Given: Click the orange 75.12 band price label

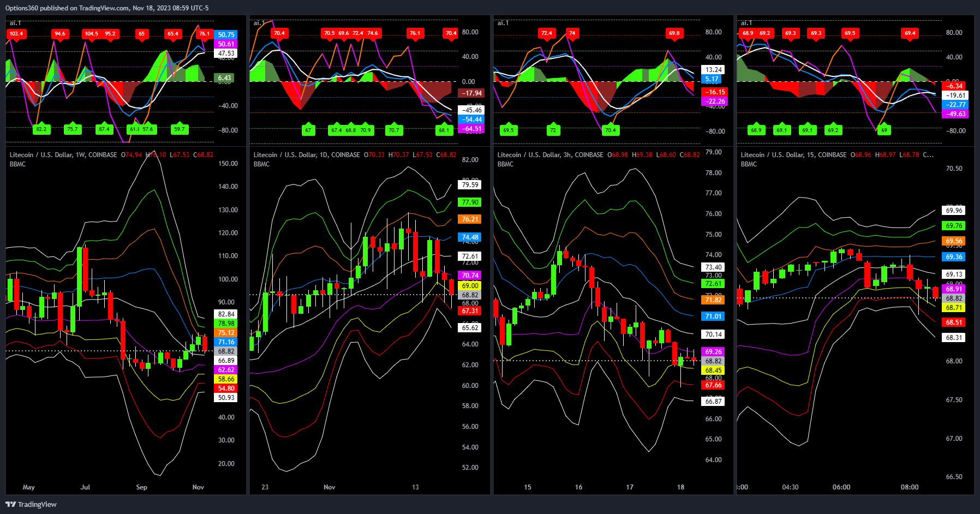Looking at the screenshot, I should point(226,333).
